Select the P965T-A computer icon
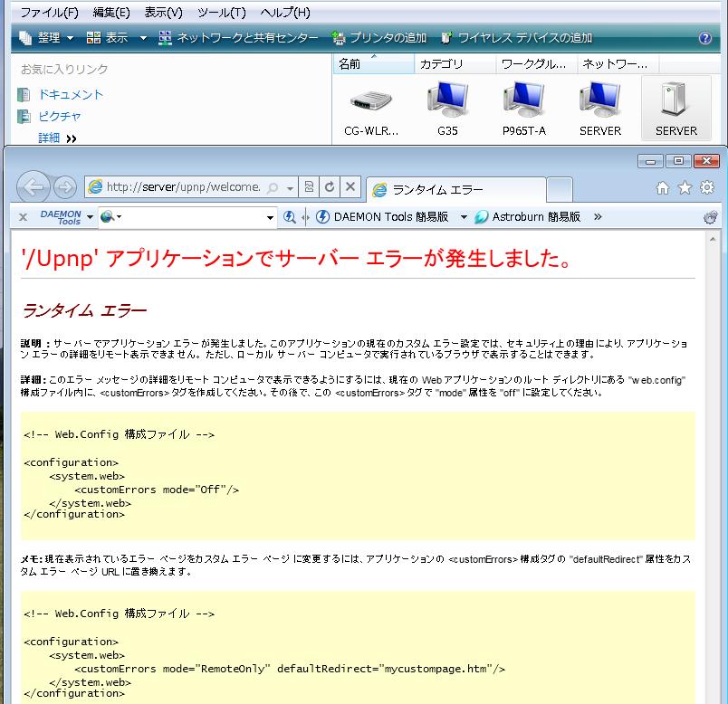 (524, 109)
